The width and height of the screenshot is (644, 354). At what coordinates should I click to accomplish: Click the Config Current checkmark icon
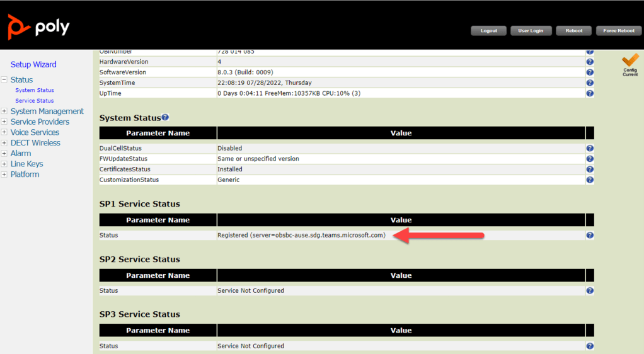tap(630, 62)
